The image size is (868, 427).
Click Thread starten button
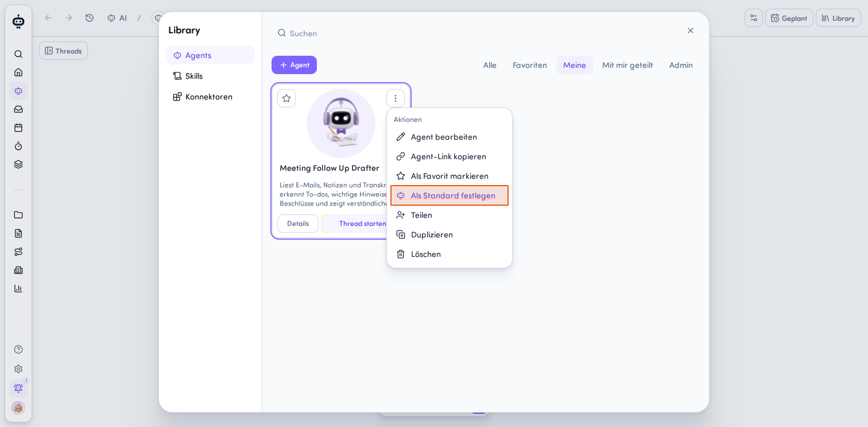(x=362, y=224)
